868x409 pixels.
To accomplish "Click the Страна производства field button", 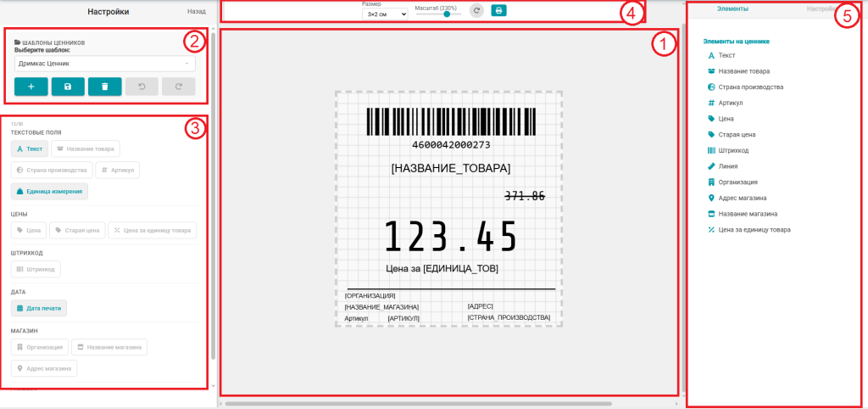I will coord(52,171).
